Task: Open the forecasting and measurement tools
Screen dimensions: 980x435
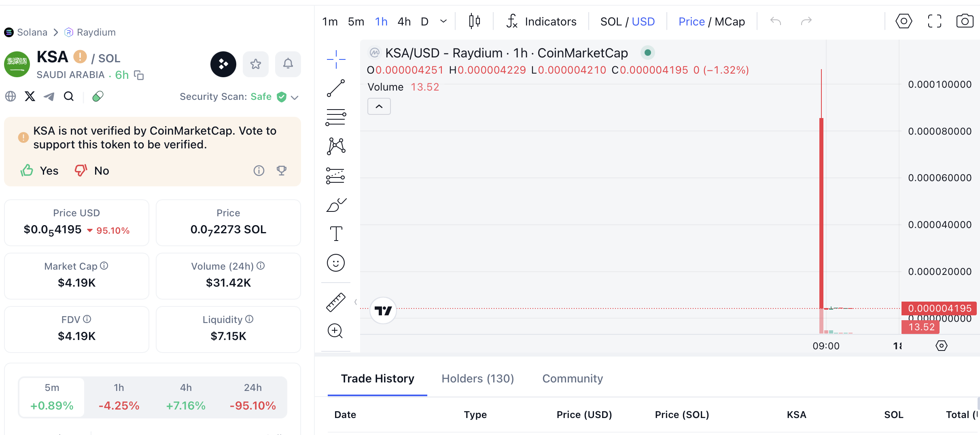Action: [336, 175]
